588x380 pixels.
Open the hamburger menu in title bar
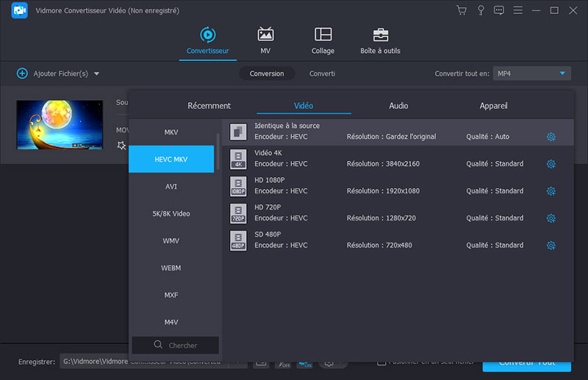[x=519, y=10]
